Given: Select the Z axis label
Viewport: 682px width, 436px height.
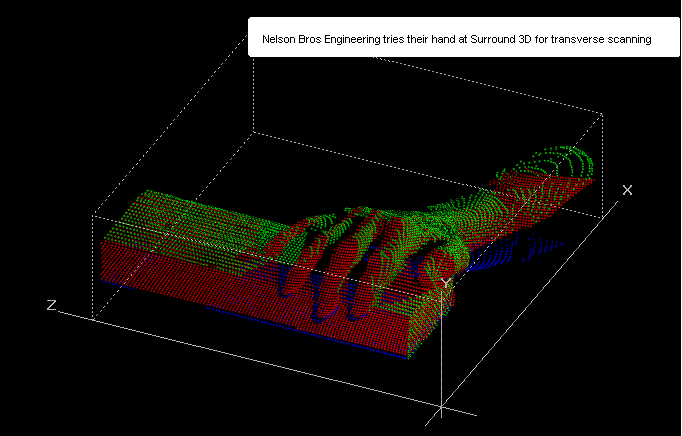Looking at the screenshot, I should pos(50,305).
